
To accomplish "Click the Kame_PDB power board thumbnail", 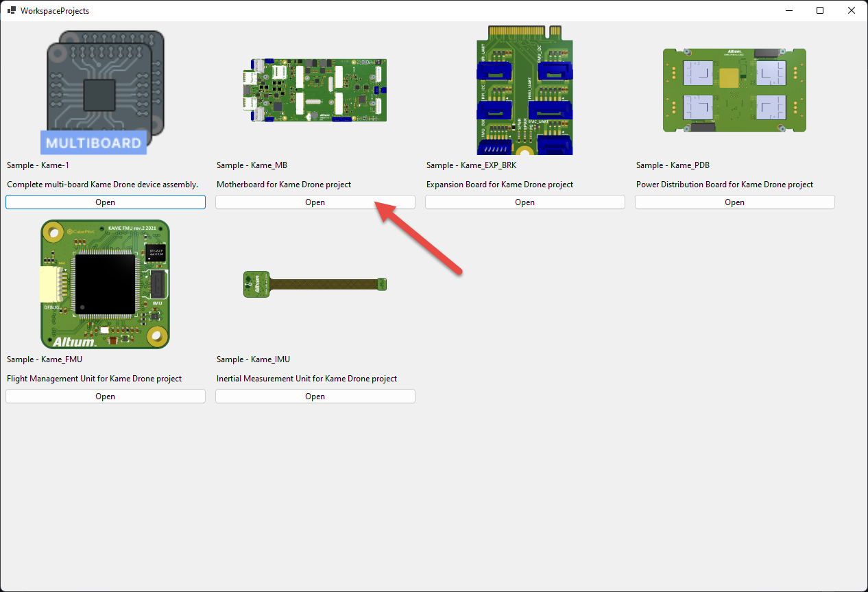I will pos(734,90).
